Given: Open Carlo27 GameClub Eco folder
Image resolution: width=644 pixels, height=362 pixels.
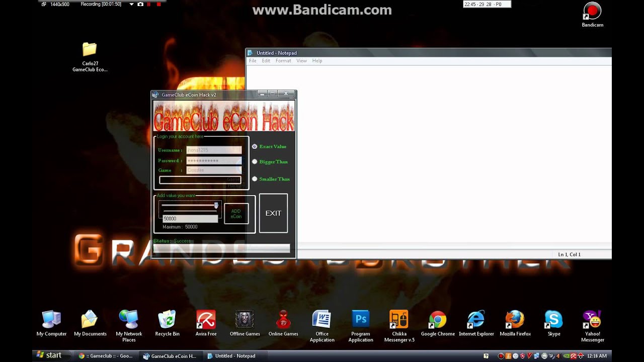Looking at the screenshot, I should point(90,57).
